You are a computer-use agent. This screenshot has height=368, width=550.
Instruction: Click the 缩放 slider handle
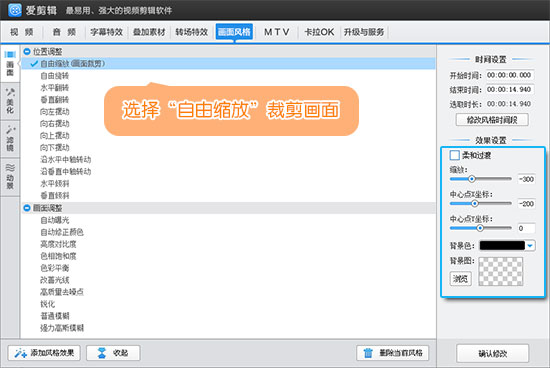click(472, 179)
